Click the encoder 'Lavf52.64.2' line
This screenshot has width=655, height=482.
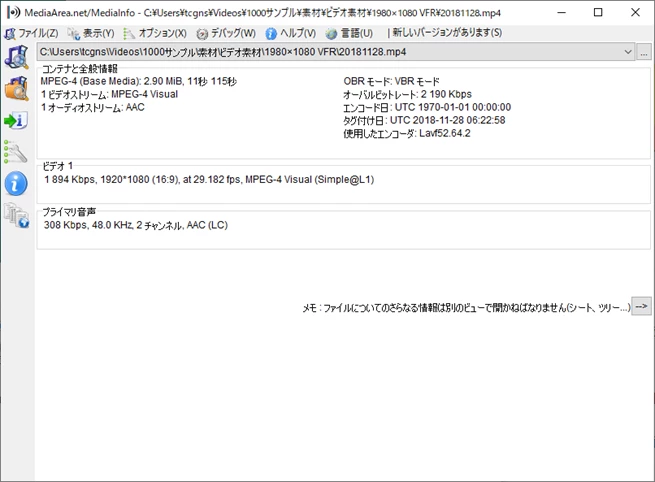(407, 133)
